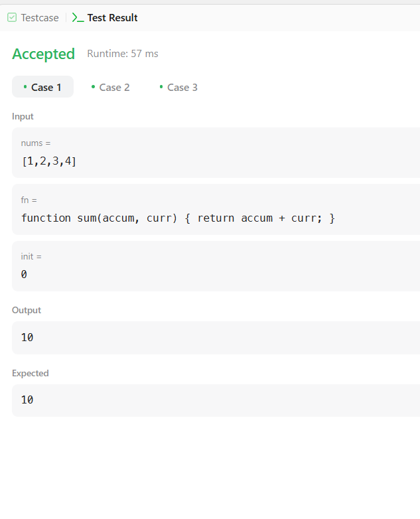Viewport: 420px width, 519px height.
Task: Click the green dot beside Case 2
Action: [93, 87]
